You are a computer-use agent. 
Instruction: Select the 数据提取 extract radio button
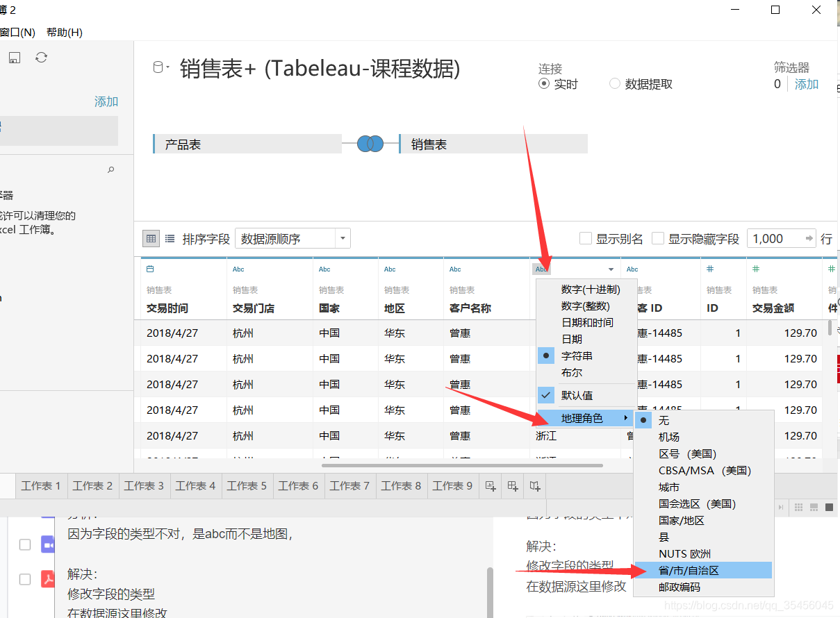tap(614, 84)
